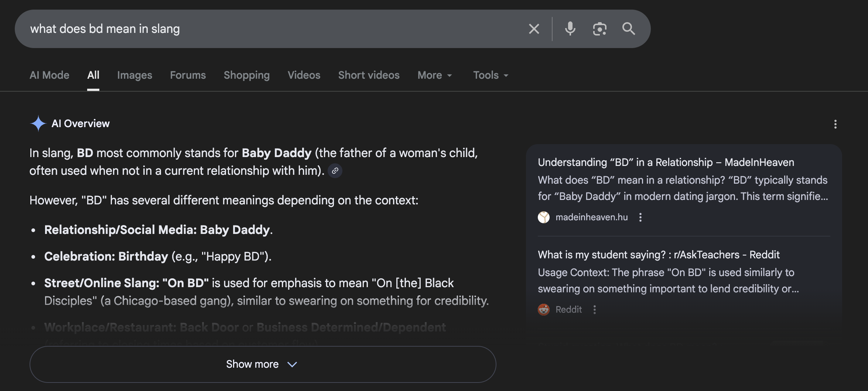The height and width of the screenshot is (391, 868).
Task: Expand the More search filters dropdown
Action: [x=435, y=75]
